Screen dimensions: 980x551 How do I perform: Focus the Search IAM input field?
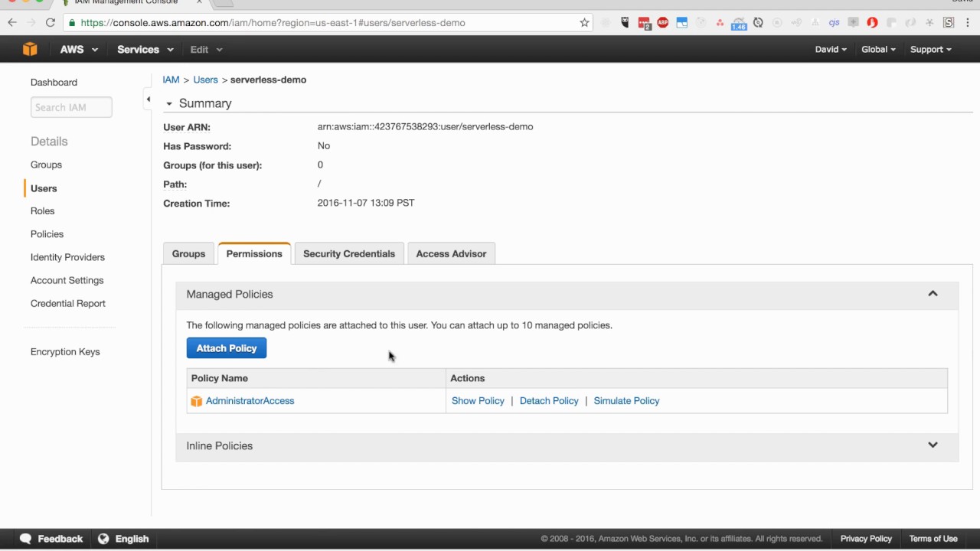(x=71, y=107)
